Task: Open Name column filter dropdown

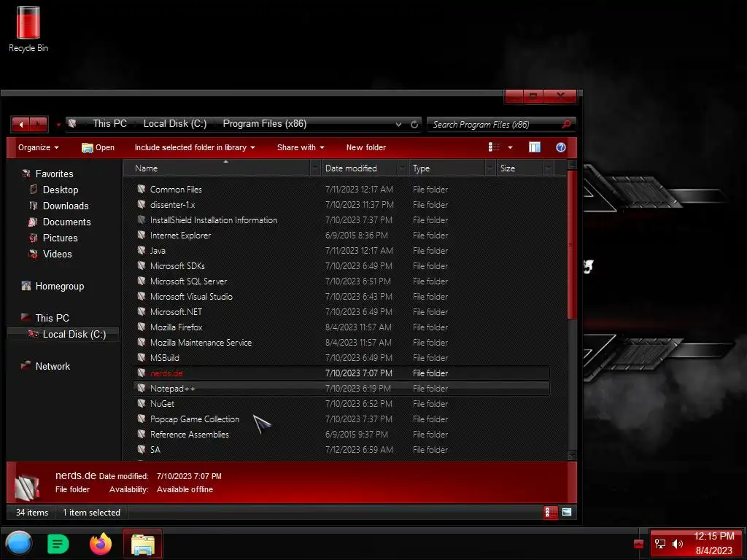Action: 315,168
